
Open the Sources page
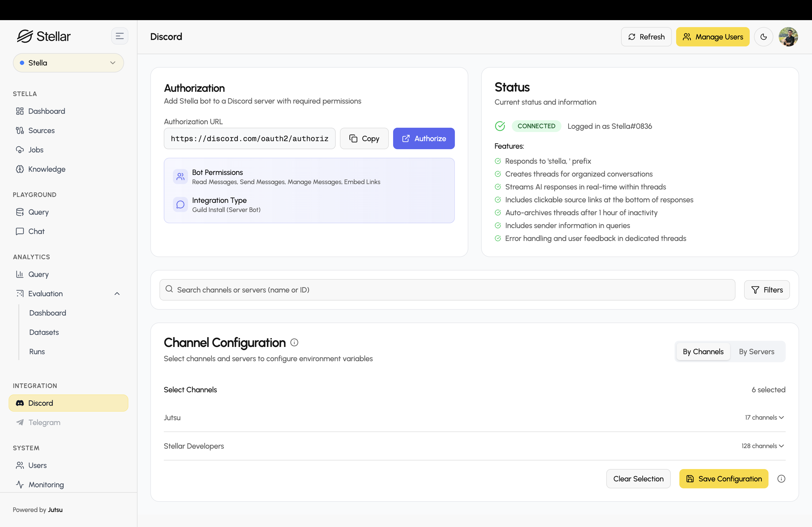pos(41,131)
